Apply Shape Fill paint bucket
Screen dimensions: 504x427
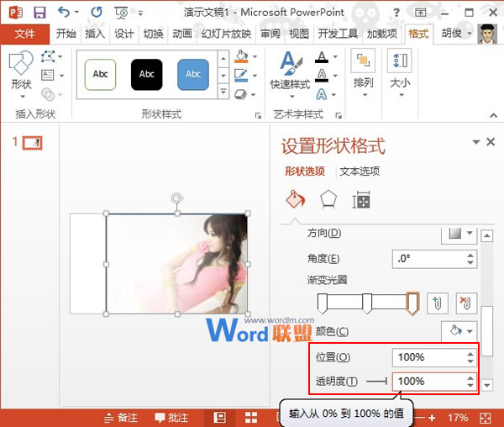tap(241, 56)
